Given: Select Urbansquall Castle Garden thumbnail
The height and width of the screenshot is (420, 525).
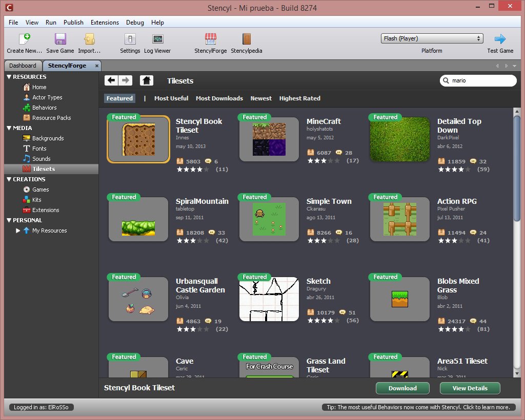Looking at the screenshot, I should pos(138,299).
